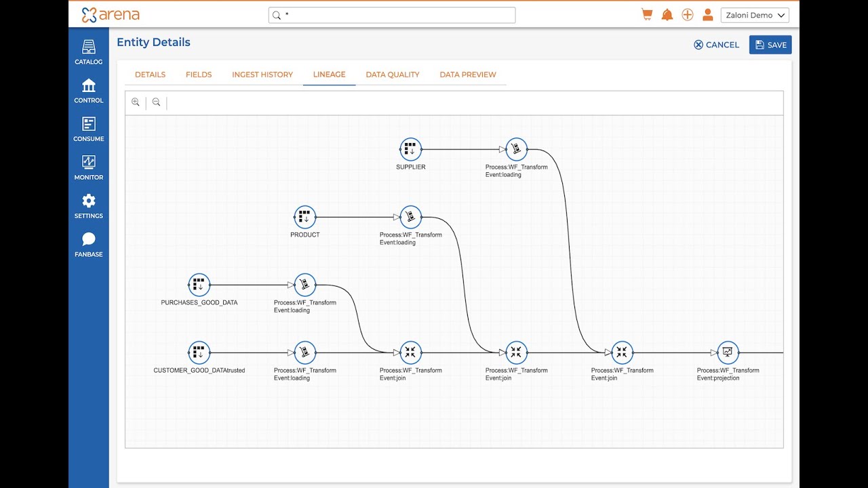Open the Fanbase chat section
Viewport: 868px width, 488px height.
click(x=89, y=245)
